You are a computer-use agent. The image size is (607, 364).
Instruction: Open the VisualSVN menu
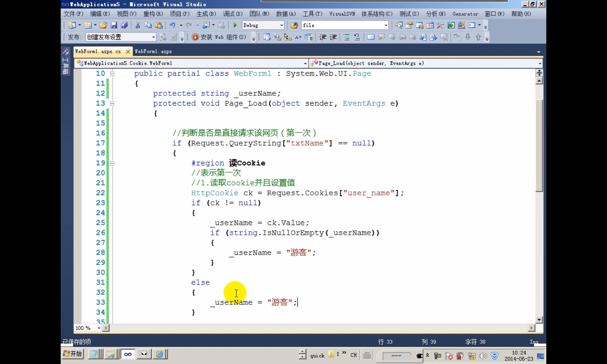pyautogui.click(x=342, y=14)
